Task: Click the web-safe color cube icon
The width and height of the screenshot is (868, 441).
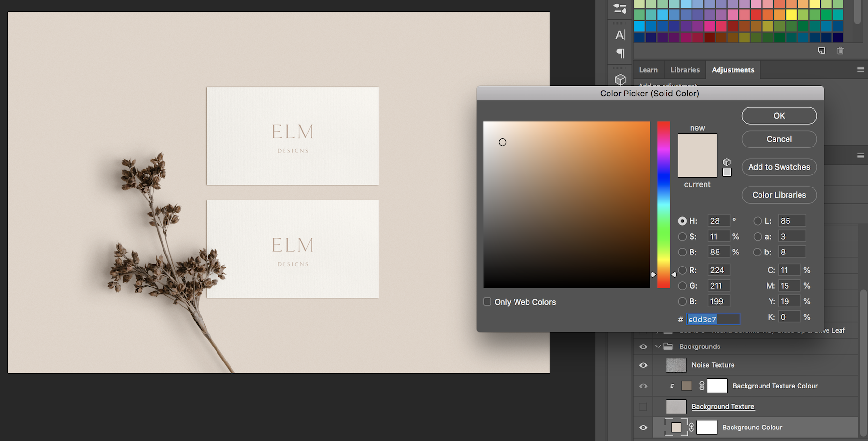Action: tap(727, 162)
